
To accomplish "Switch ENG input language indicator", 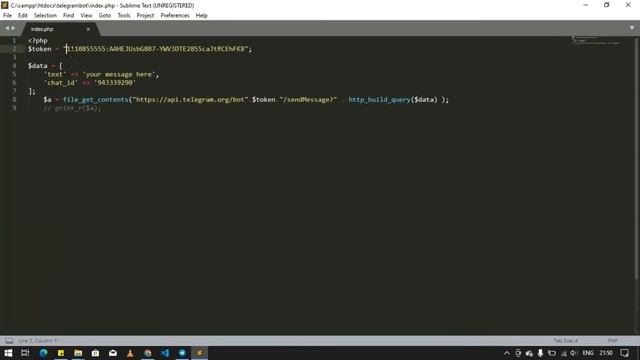I will [588, 353].
